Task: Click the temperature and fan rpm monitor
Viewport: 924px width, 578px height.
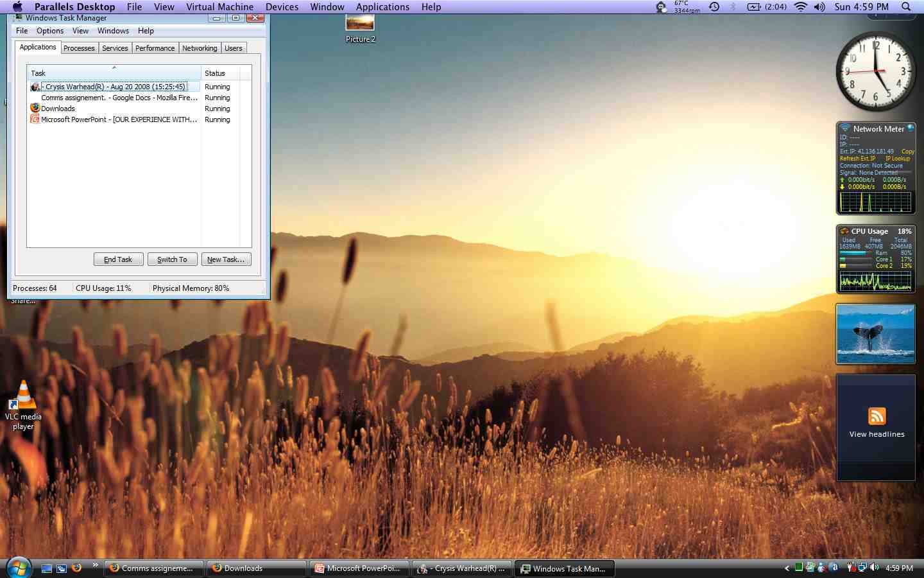Action: [687, 6]
